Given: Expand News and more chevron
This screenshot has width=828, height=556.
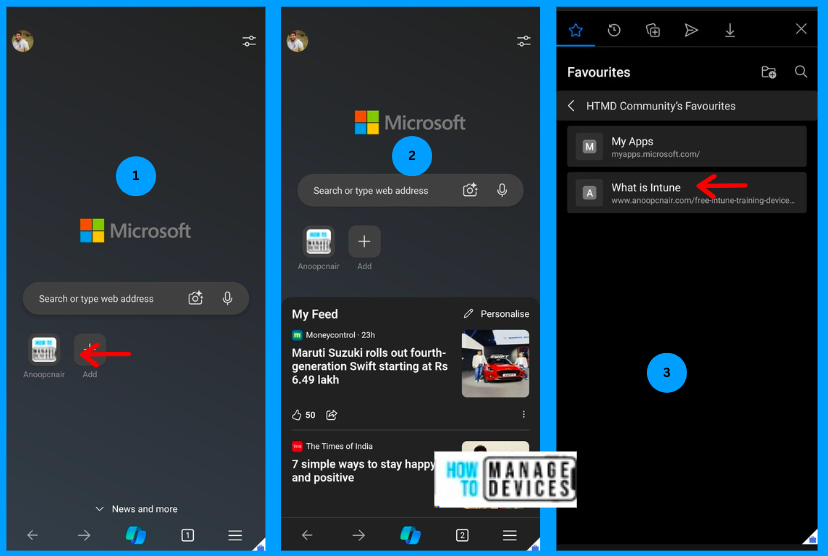Looking at the screenshot, I should (99, 509).
